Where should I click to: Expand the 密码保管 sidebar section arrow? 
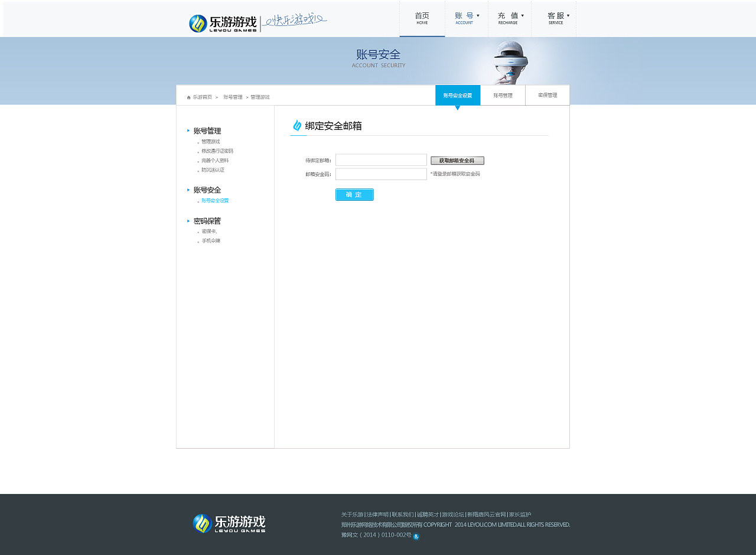click(188, 220)
